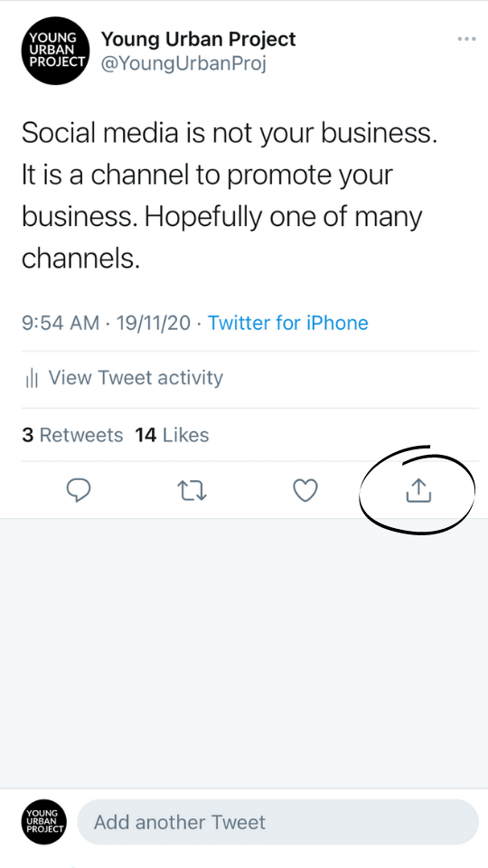Click the bar chart analytics icon
Screen dimensions: 488x868
click(x=32, y=379)
